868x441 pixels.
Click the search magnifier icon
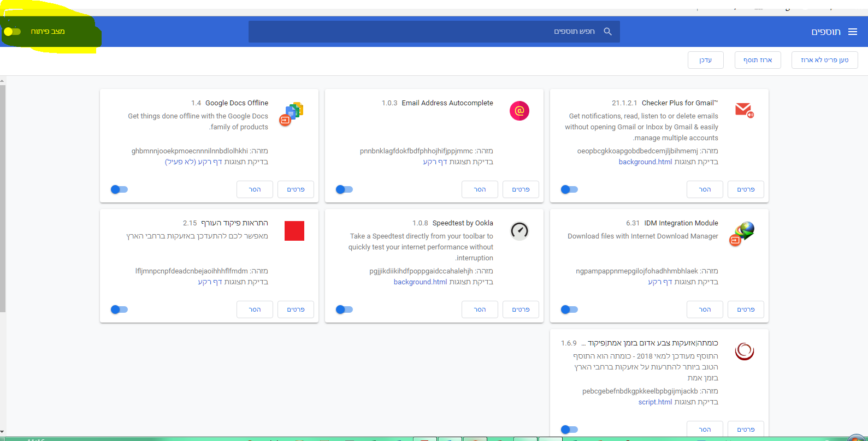point(607,32)
